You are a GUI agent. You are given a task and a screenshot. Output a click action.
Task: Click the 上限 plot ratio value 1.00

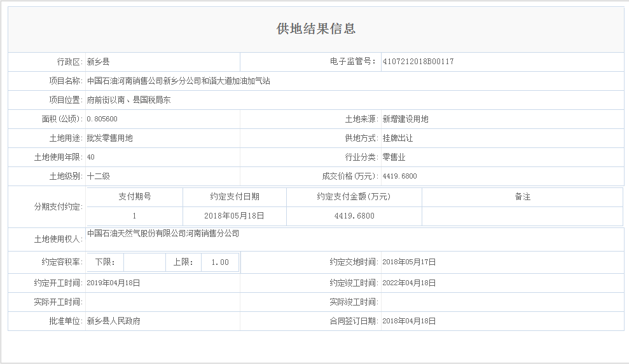point(220,262)
